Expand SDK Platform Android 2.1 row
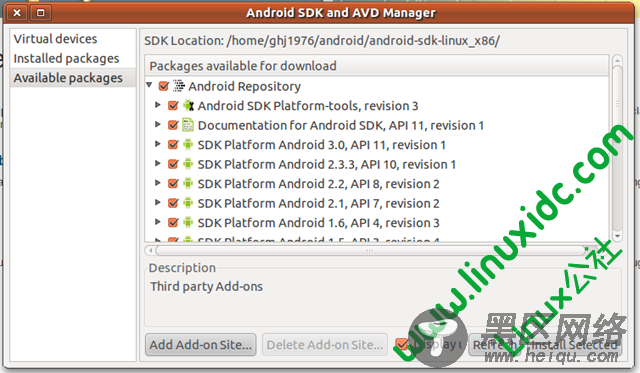Screen dimensions: 640x373 pos(158,202)
